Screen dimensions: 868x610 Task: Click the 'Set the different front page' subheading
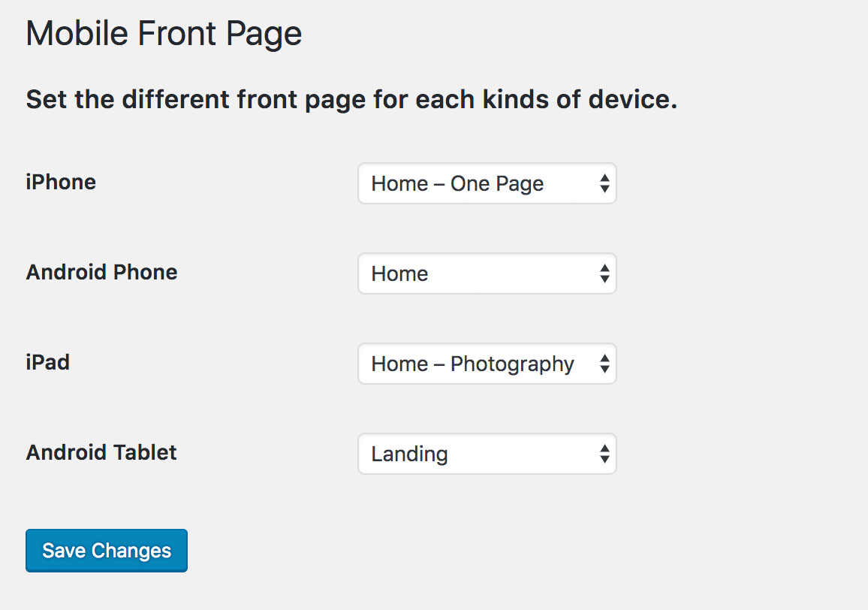pyautogui.click(x=351, y=99)
